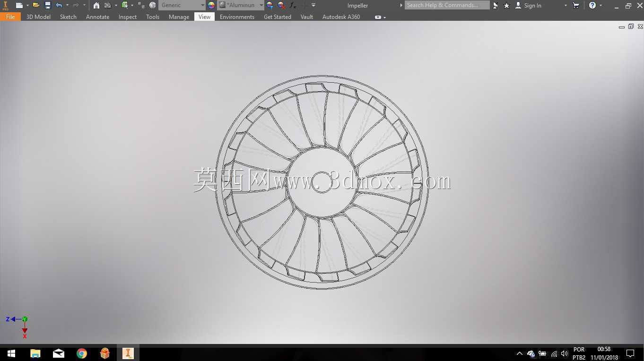Open the Autodesk A360 tab
Image resolution: width=644 pixels, height=361 pixels.
tap(341, 17)
